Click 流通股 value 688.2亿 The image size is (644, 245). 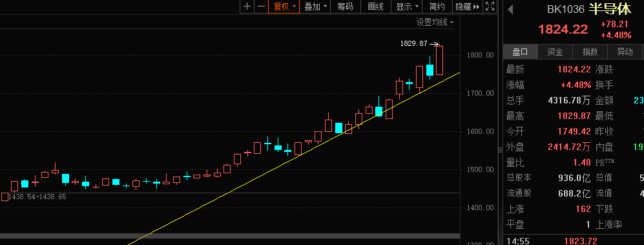574,193
